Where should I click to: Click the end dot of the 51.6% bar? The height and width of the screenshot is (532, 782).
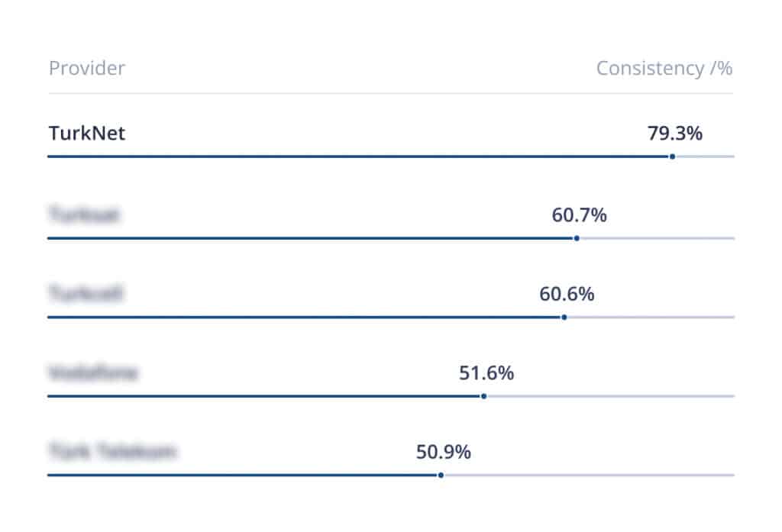(484, 396)
